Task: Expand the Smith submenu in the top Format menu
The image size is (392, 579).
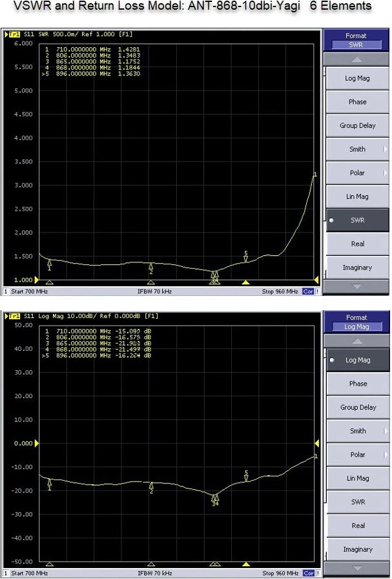Action: pos(357,149)
